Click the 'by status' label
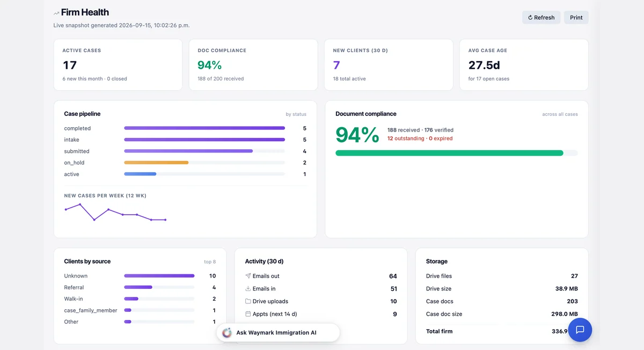The width and height of the screenshot is (644, 350). (x=296, y=114)
